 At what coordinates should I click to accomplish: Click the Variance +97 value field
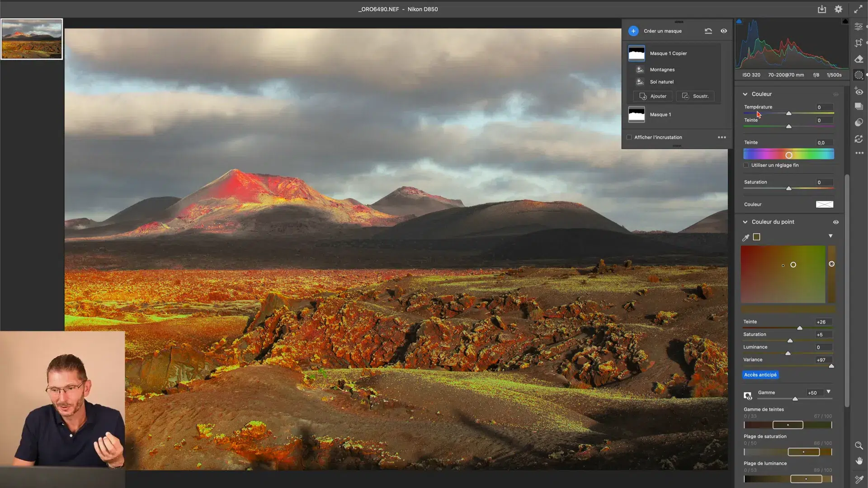tap(823, 360)
